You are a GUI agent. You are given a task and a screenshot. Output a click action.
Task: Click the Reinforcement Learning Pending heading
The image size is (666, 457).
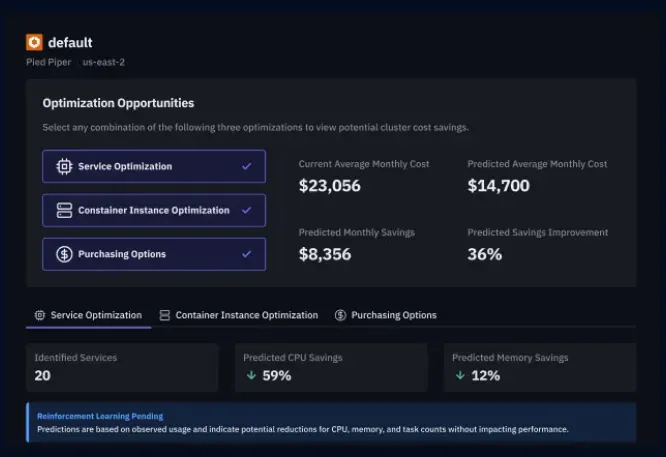click(100, 416)
